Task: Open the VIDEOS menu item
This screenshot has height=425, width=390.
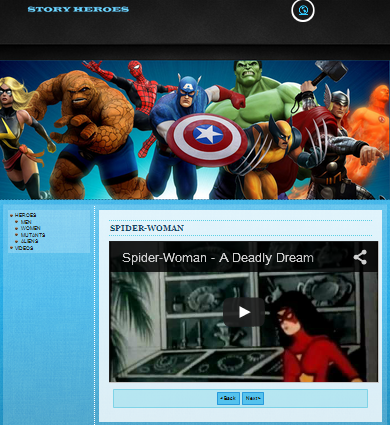Action: click(x=24, y=248)
